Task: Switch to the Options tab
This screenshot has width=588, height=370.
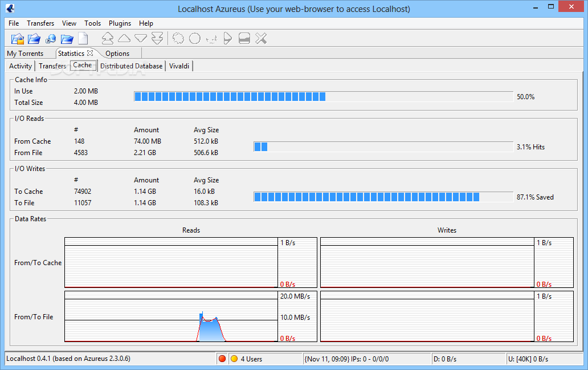Action: (117, 53)
